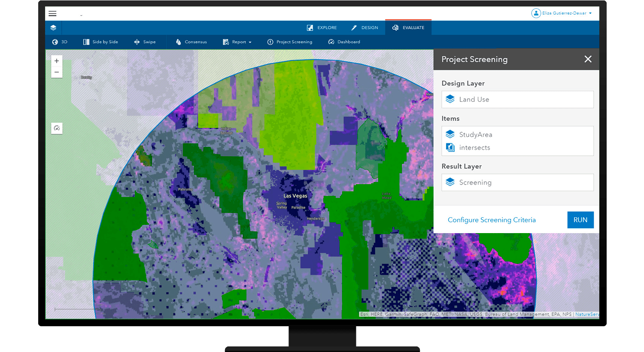Zoom in on the map
Screen dimensions: 644x352
pyautogui.click(x=57, y=61)
